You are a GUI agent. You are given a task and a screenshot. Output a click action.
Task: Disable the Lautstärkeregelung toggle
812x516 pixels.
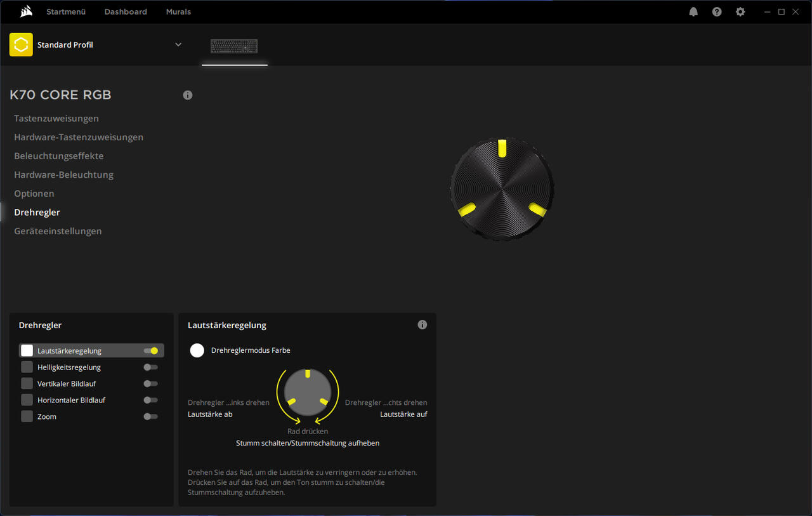(x=151, y=350)
